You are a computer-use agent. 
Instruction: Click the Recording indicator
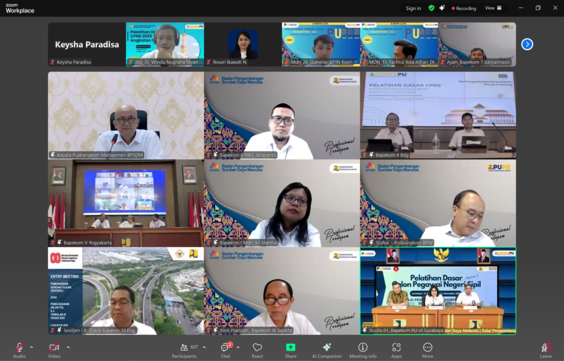click(x=464, y=8)
